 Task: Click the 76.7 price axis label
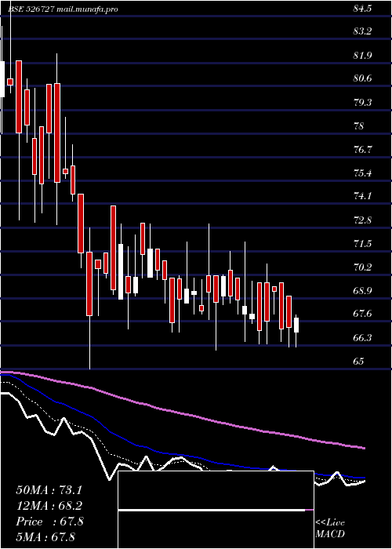tap(362, 150)
